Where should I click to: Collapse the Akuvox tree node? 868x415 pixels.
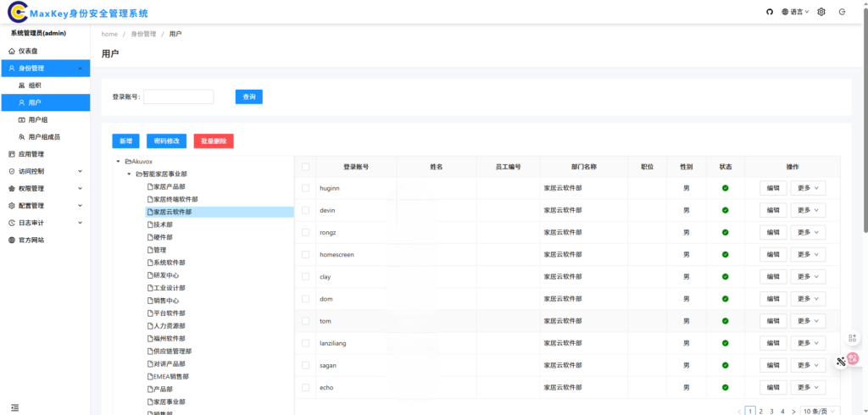pos(118,161)
